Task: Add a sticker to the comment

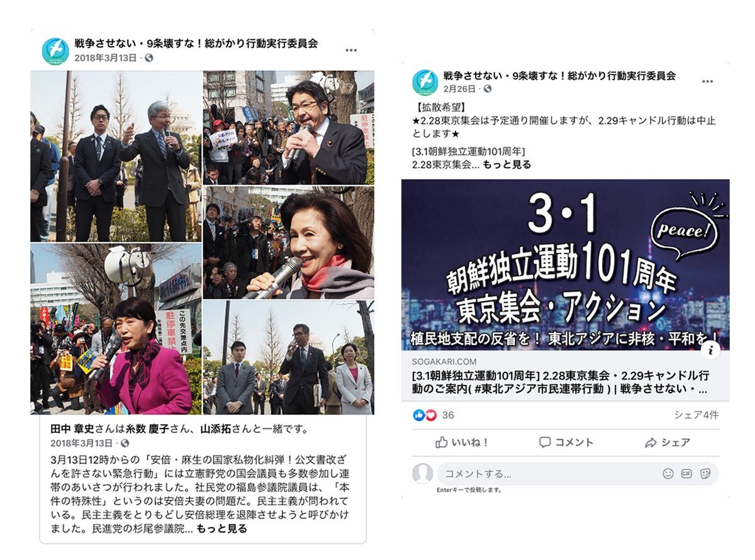Action: (705, 474)
